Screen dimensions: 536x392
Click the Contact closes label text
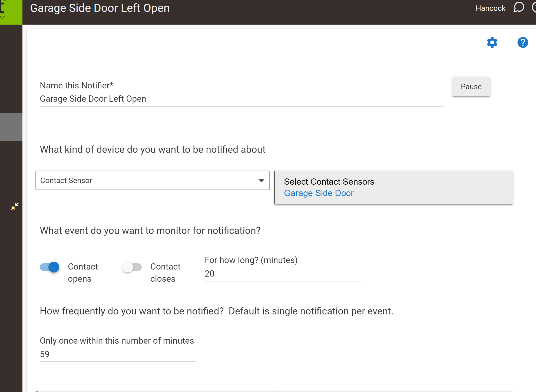pyautogui.click(x=165, y=273)
